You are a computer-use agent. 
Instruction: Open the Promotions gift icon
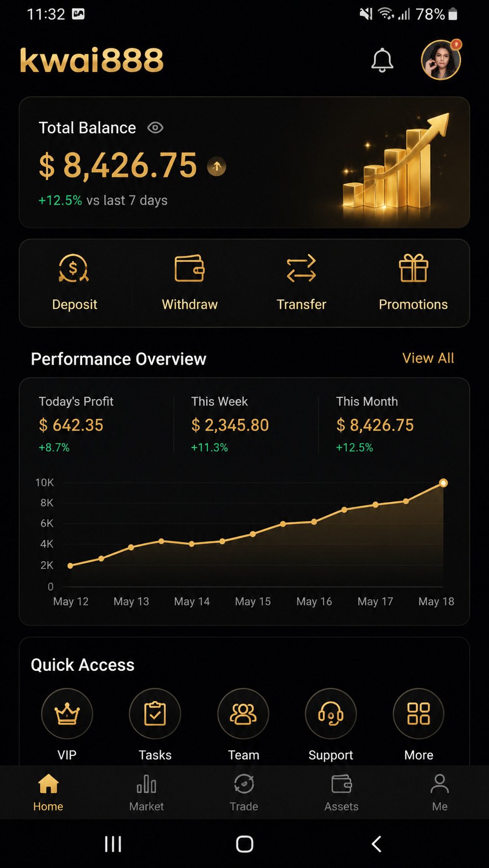413,268
